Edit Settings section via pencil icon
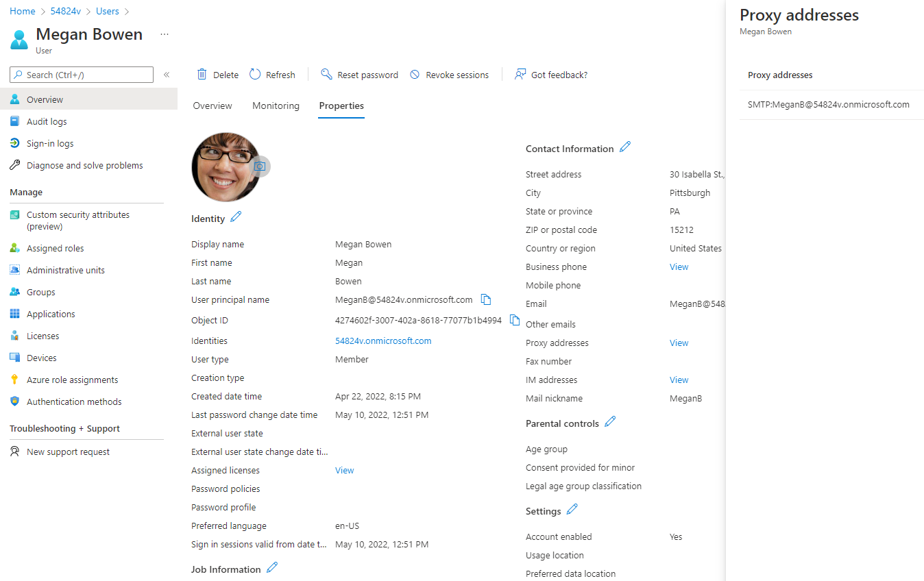Image resolution: width=924 pixels, height=581 pixels. coord(572,510)
